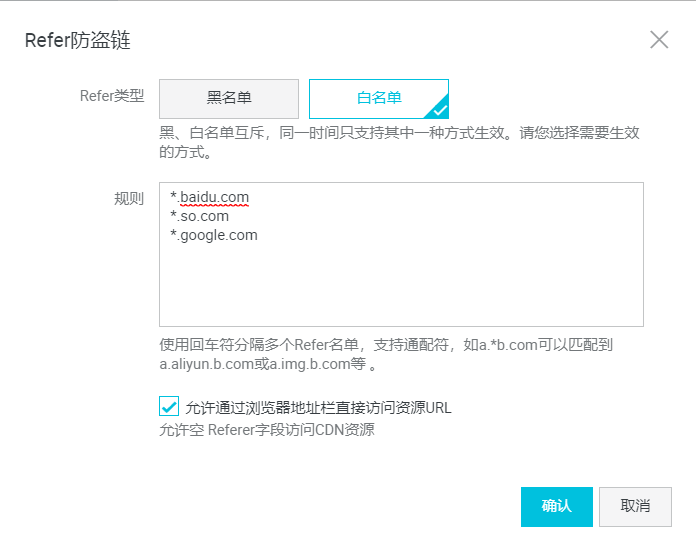Click the 规则 field label

click(x=129, y=198)
